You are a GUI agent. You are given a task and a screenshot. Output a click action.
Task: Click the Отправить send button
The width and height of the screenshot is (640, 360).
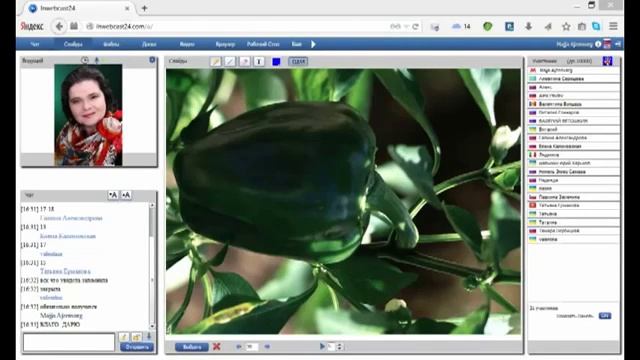pos(137,347)
